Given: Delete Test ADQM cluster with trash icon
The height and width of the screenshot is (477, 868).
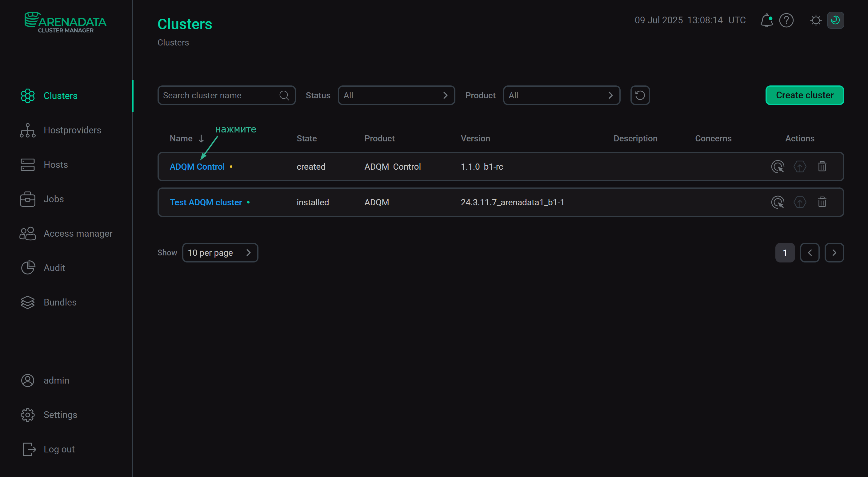Looking at the screenshot, I should pos(822,202).
